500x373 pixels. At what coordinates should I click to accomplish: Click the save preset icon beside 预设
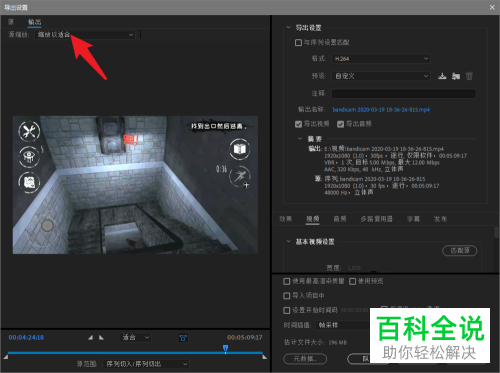[442, 76]
